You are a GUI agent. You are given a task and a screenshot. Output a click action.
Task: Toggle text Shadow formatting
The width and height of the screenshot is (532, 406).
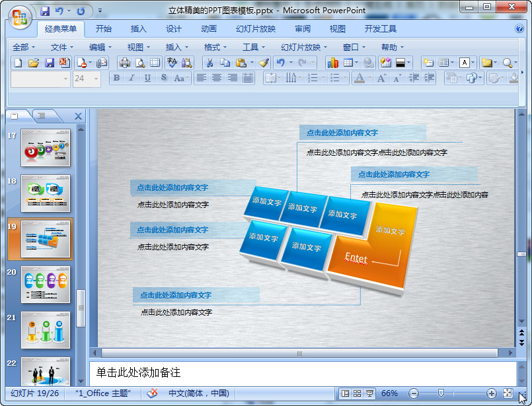pos(163,79)
